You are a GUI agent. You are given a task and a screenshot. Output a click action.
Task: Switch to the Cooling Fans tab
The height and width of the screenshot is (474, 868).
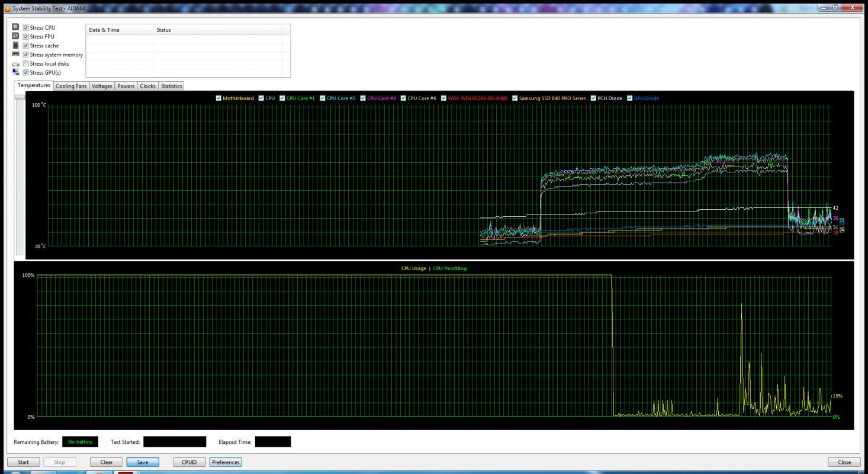pyautogui.click(x=71, y=86)
